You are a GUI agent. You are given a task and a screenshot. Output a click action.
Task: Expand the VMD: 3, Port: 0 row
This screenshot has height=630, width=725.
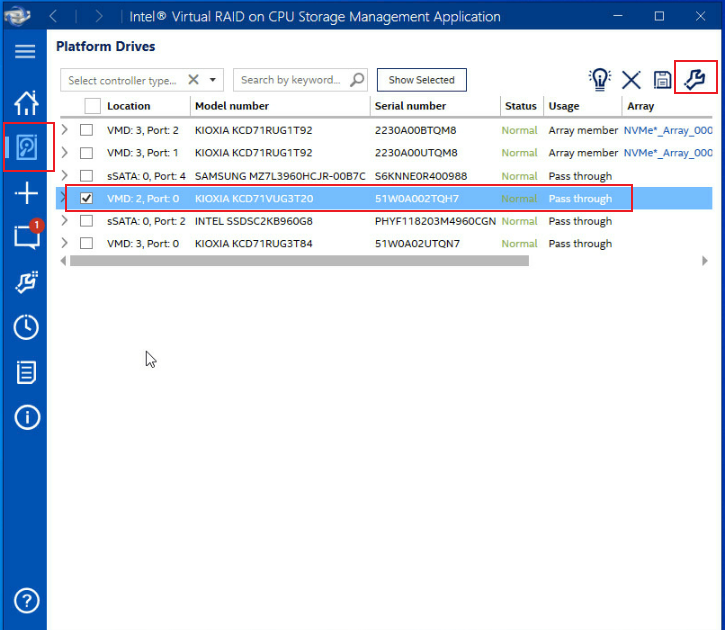point(65,243)
